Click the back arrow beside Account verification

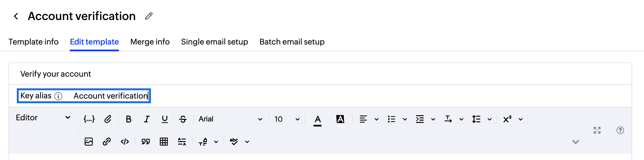[16, 16]
